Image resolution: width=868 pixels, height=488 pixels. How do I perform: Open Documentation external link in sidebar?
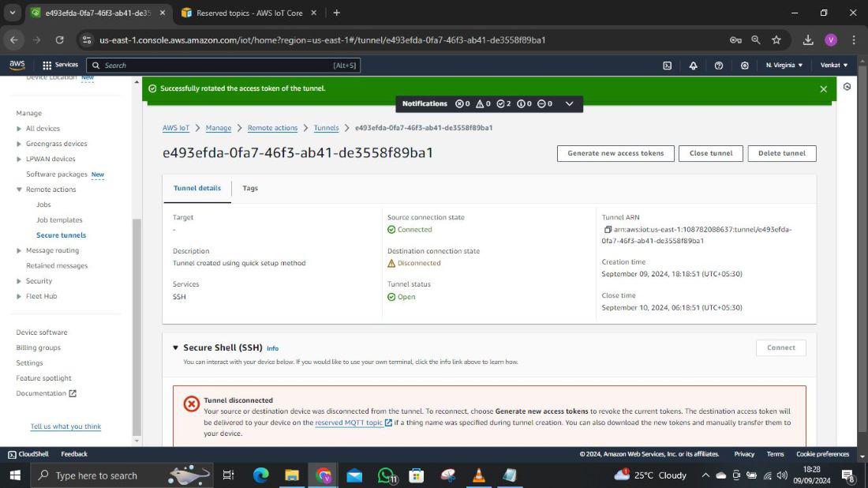tap(46, 393)
